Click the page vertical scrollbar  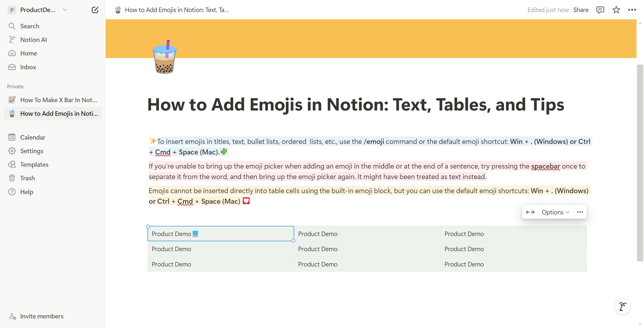(x=640, y=163)
